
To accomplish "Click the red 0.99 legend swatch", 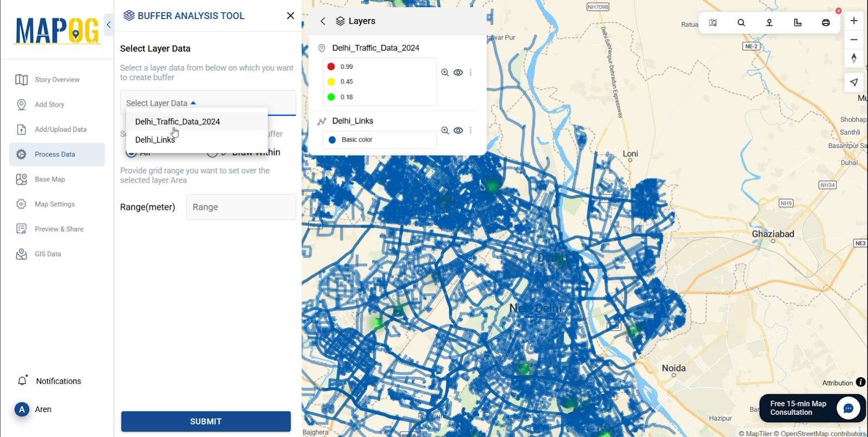I will click(331, 67).
